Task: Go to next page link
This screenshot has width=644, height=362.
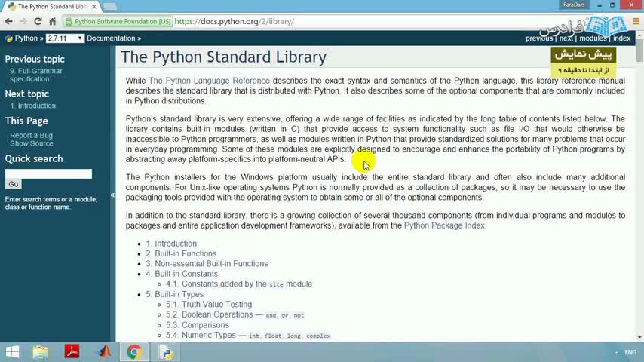Action: click(x=566, y=38)
